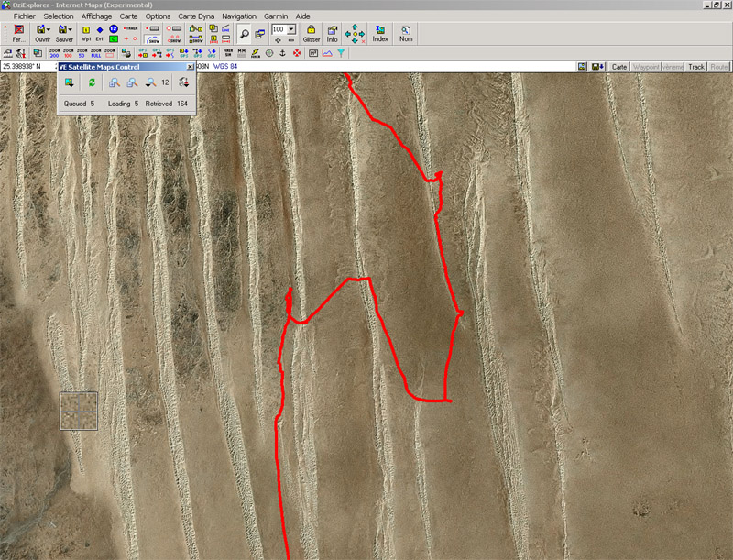Open the Navigation menu
Image resolution: width=733 pixels, height=560 pixels.
(x=239, y=16)
